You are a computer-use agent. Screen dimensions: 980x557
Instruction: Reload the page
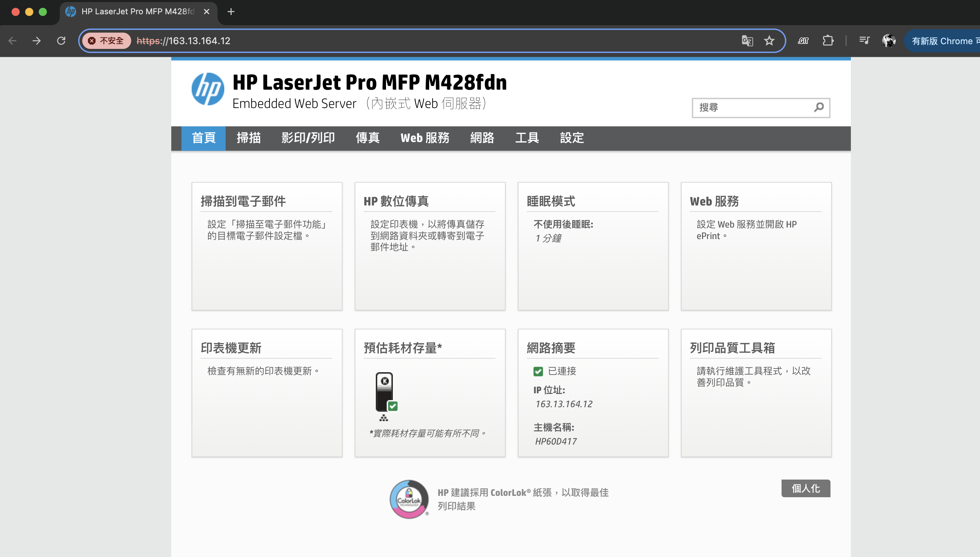(61, 40)
